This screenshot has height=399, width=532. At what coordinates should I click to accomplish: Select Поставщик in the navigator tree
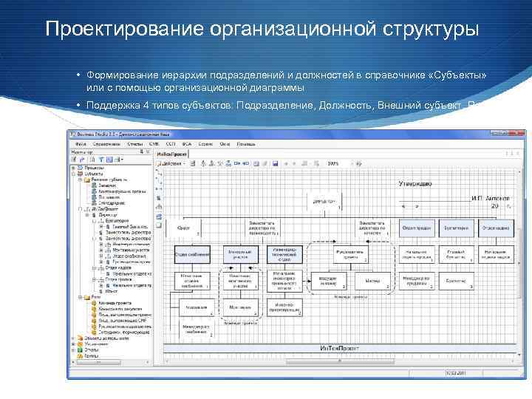click(x=109, y=197)
